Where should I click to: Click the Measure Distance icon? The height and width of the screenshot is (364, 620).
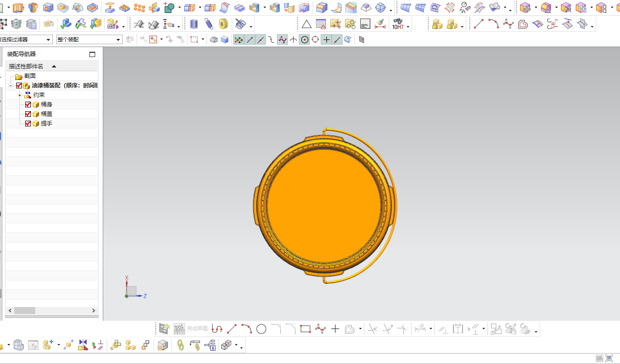(380, 24)
